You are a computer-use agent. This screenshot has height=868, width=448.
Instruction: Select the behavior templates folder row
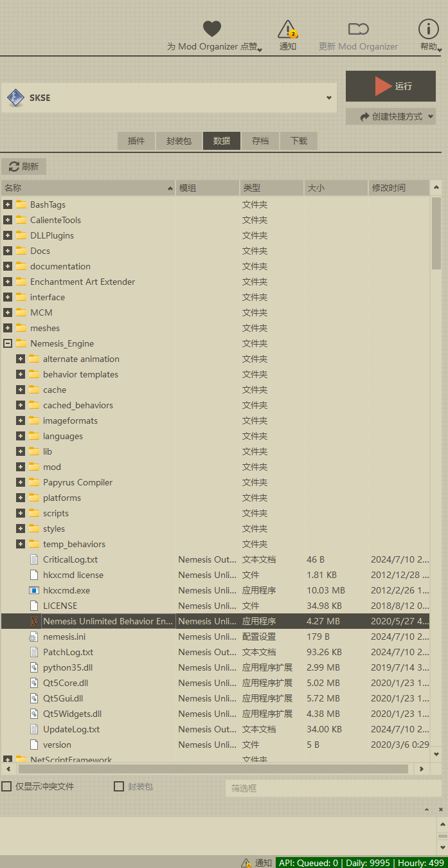click(x=215, y=374)
